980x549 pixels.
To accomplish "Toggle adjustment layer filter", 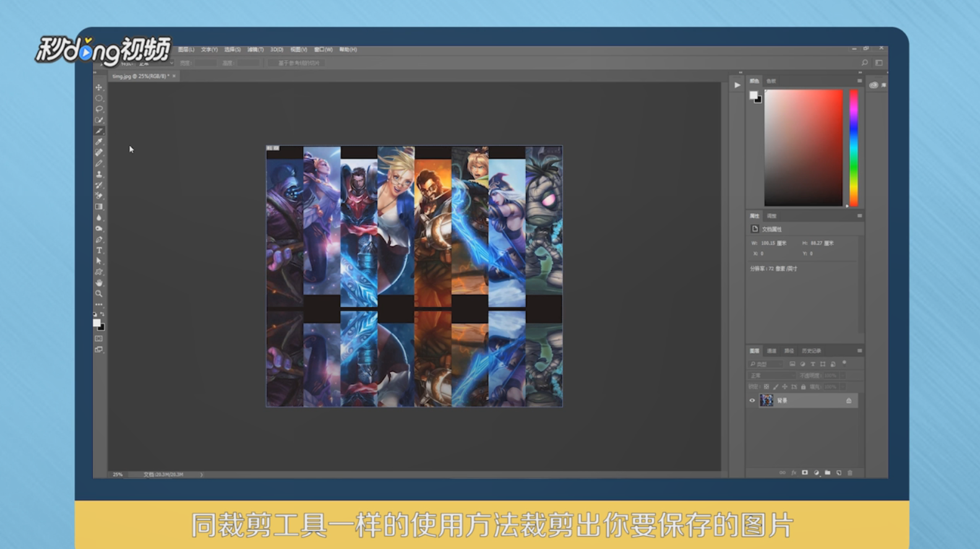I will click(802, 364).
